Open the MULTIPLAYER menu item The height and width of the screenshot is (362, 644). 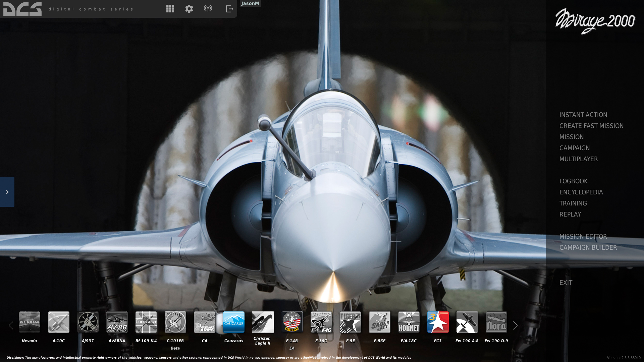[578, 159]
